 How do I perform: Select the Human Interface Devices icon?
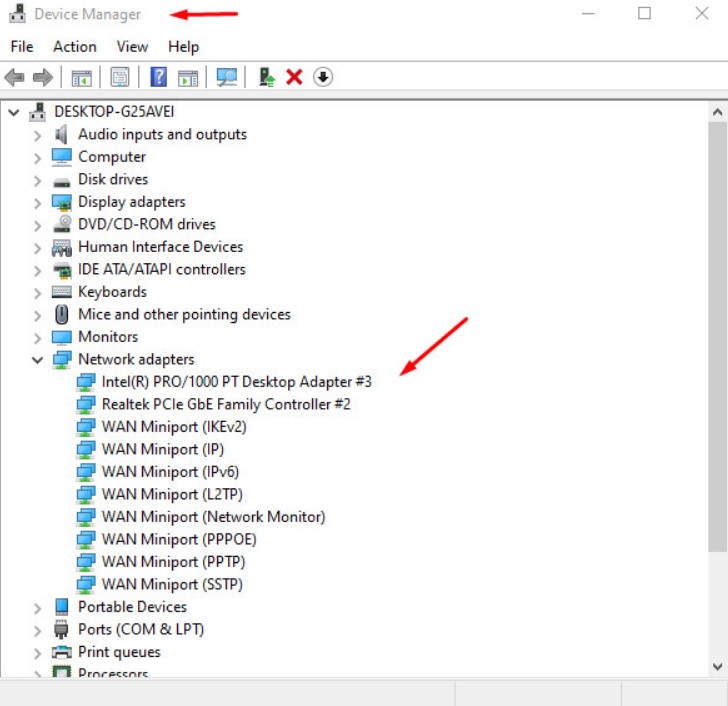[x=62, y=248]
